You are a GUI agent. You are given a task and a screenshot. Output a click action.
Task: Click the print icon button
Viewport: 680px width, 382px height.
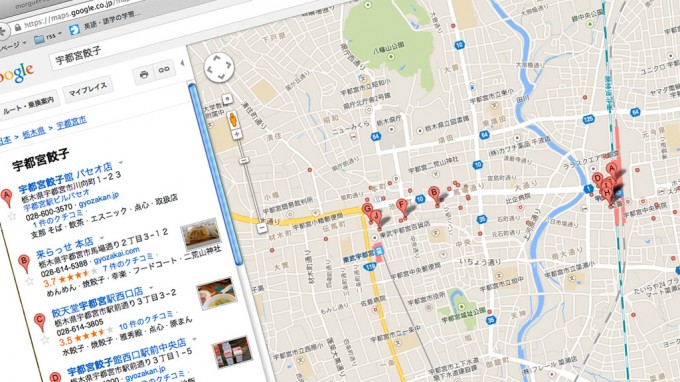click(x=144, y=75)
